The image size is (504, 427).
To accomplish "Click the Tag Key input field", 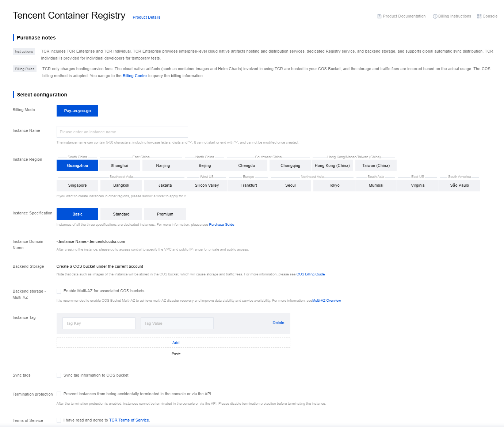I will click(x=99, y=323).
